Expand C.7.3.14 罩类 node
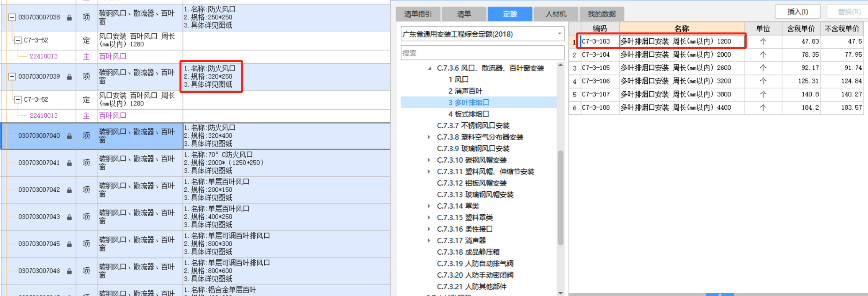Image resolution: width=868 pixels, height=296 pixels. 429,206
